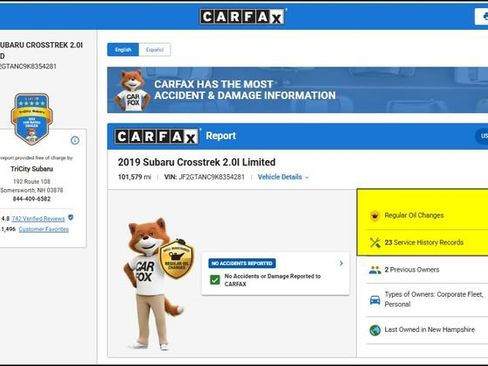Image resolution: width=488 pixels, height=366 pixels.
Task: Click the CARFAX Report logo
Action: (157, 136)
